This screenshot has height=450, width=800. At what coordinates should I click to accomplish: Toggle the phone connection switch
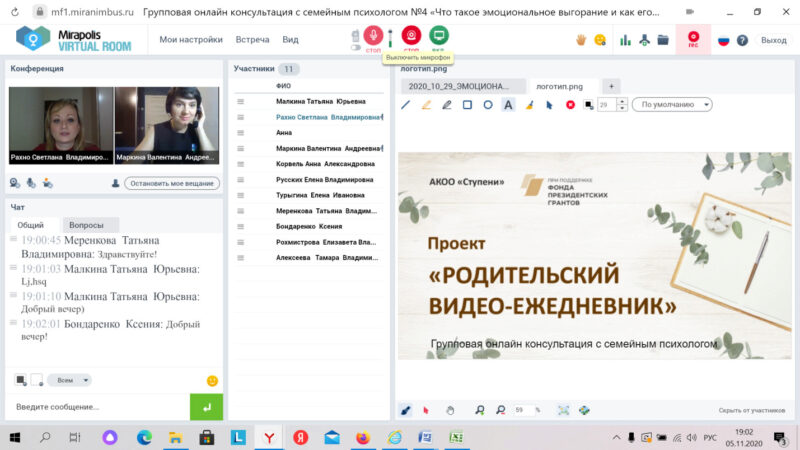pos(356,47)
